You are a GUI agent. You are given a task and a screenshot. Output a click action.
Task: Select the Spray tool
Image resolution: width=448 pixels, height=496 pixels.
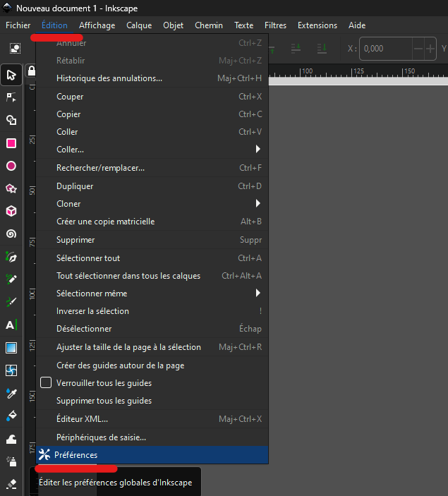coord(11,461)
